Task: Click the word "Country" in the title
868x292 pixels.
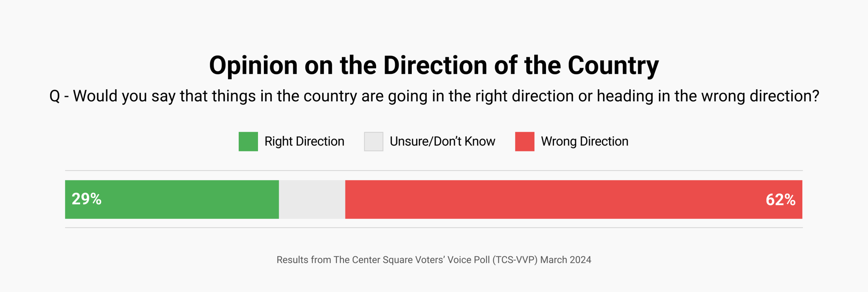Action: 613,65
